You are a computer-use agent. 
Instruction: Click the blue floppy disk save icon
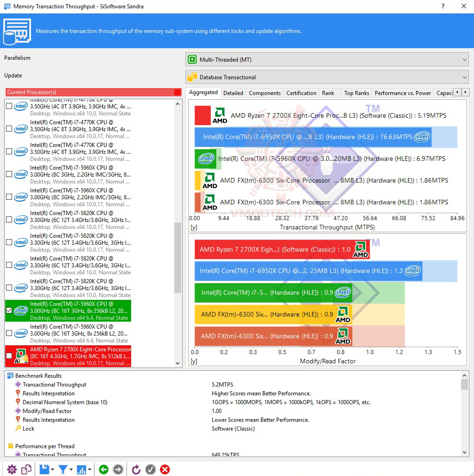pyautogui.click(x=44, y=470)
